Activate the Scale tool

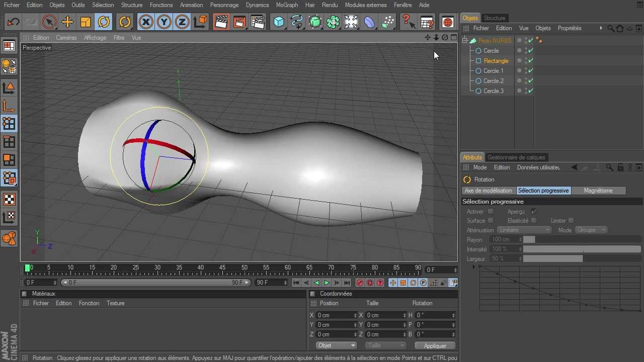[86, 22]
